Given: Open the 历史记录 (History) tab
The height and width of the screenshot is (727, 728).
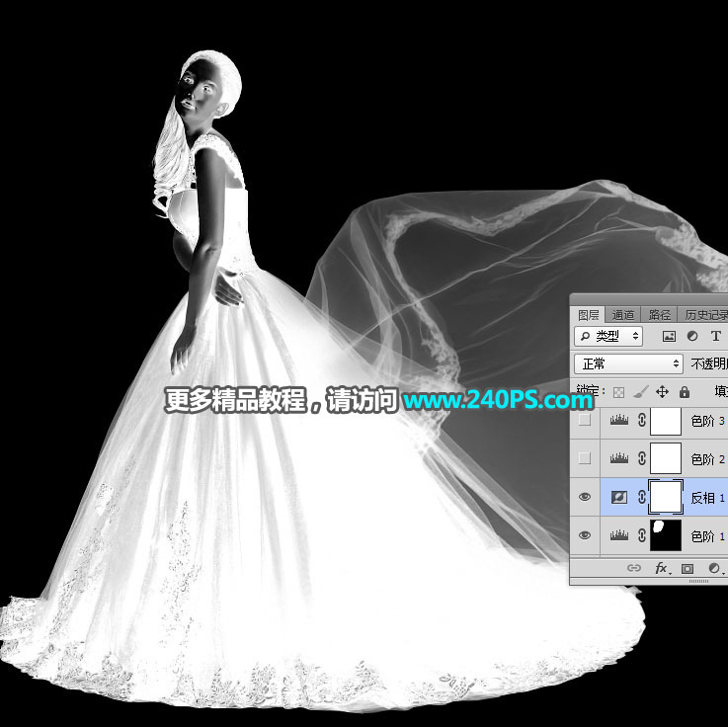Looking at the screenshot, I should tap(704, 315).
